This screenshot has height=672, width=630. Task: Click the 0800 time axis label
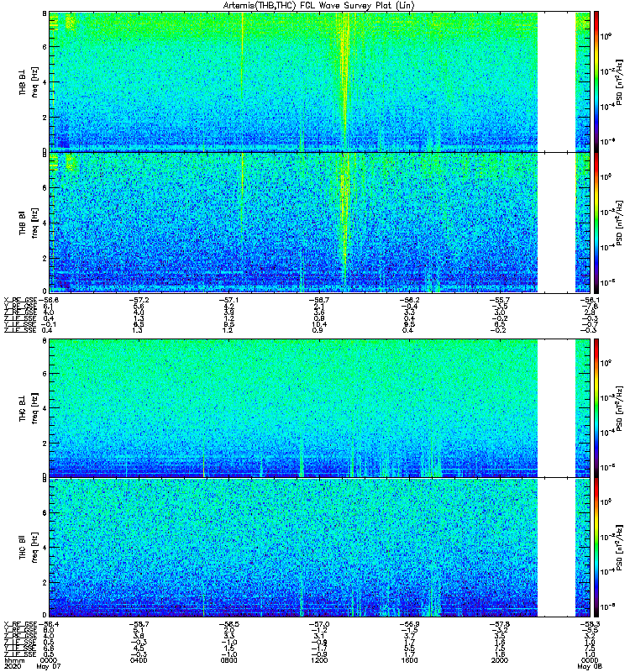pyautogui.click(x=228, y=660)
